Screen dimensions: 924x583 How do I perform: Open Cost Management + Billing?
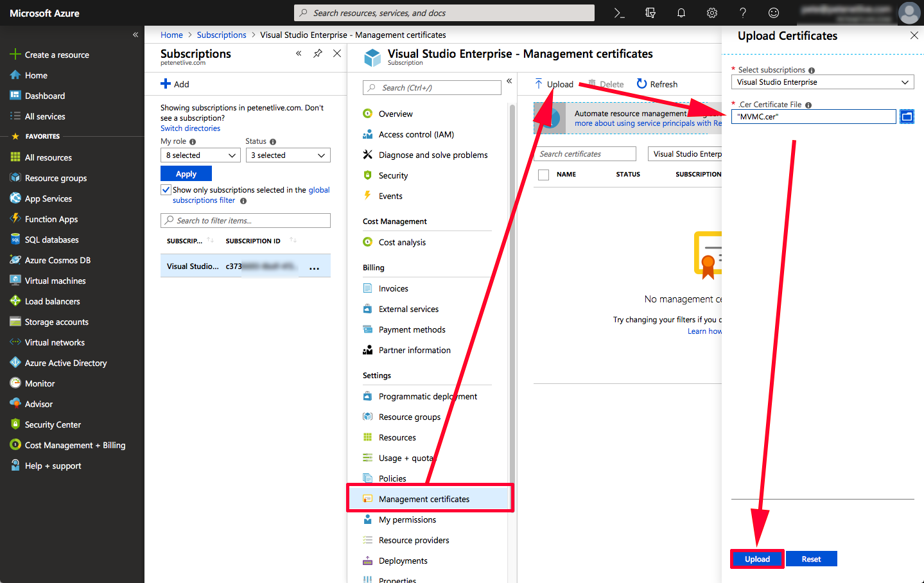pyautogui.click(x=67, y=445)
